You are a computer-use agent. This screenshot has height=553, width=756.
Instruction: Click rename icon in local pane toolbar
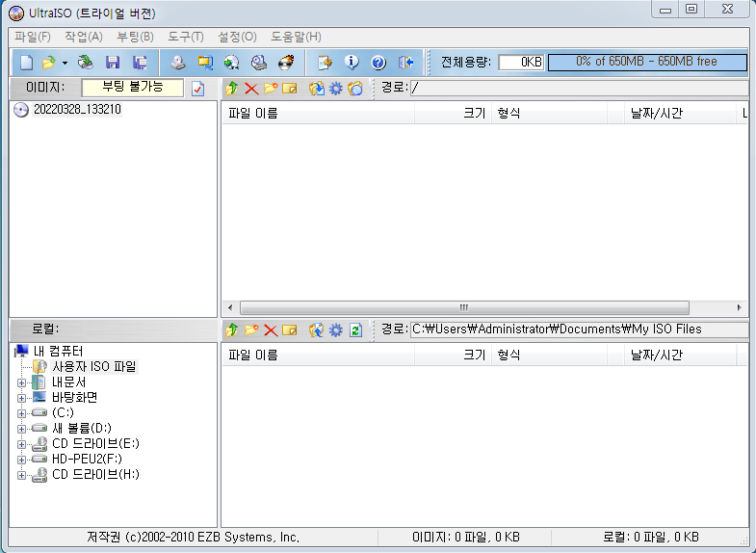point(289,330)
